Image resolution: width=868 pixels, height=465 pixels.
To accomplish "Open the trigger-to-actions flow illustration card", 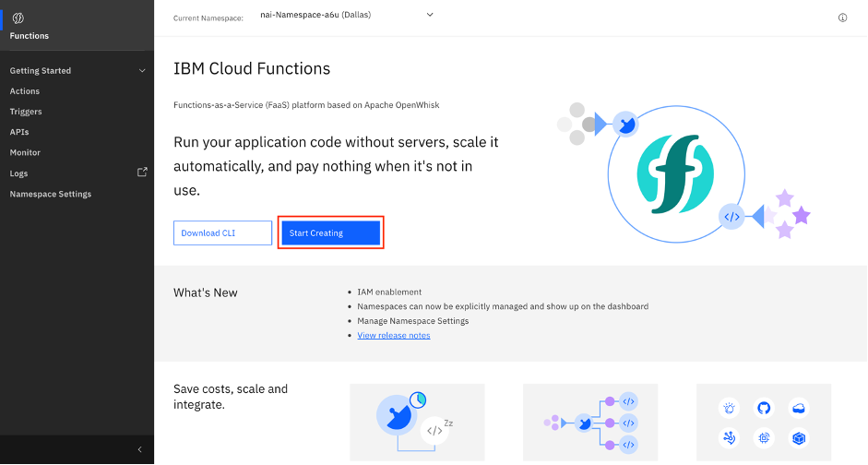I will point(590,423).
